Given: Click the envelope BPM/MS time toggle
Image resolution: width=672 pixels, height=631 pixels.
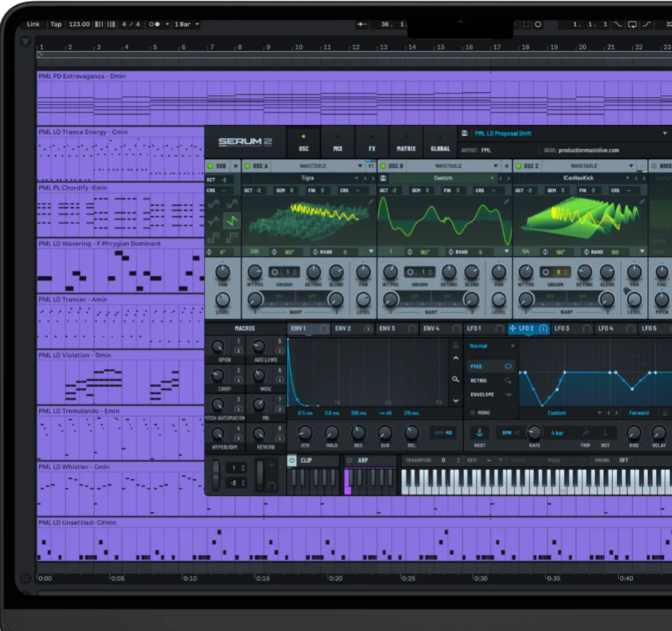Looking at the screenshot, I should click(444, 433).
